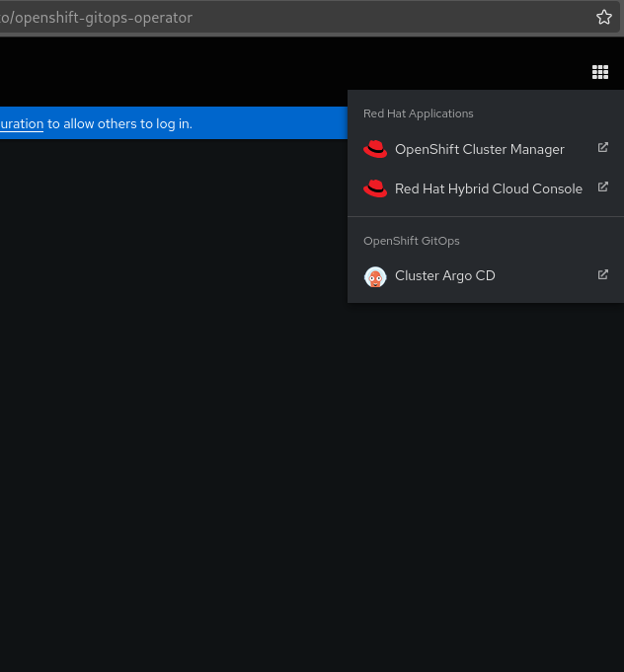Open Red Hat Hybrid Cloud Console item
The height and width of the screenshot is (672, 624).
(486, 188)
